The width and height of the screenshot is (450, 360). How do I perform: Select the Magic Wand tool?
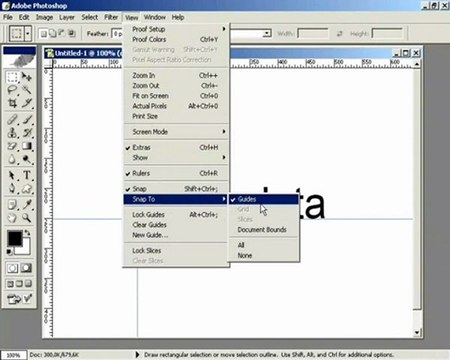click(x=27, y=90)
